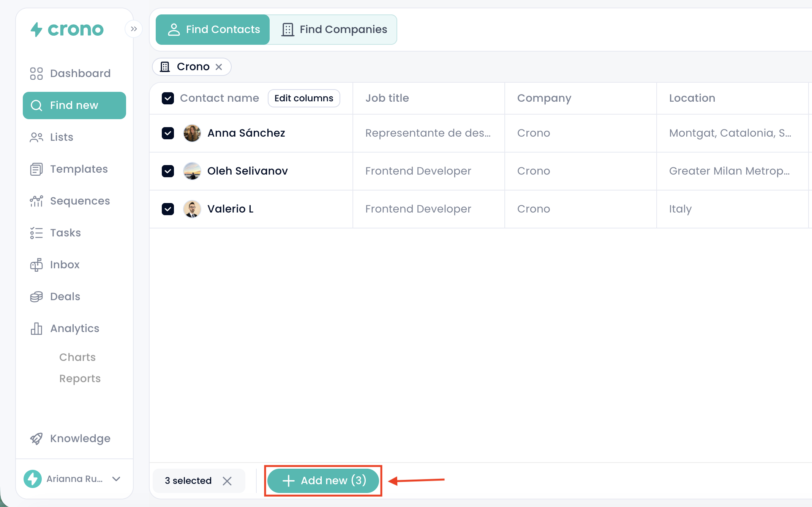Click the Templates document icon
The image size is (812, 507).
[36, 169]
